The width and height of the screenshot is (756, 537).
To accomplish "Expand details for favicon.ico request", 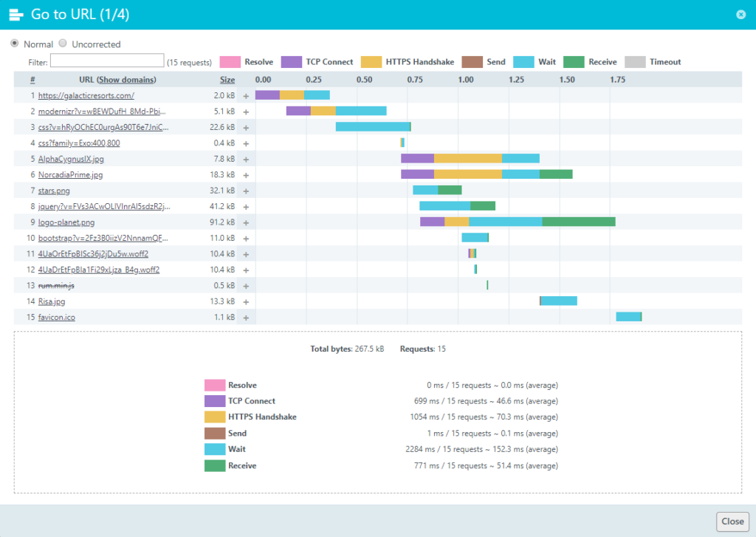I will [246, 318].
